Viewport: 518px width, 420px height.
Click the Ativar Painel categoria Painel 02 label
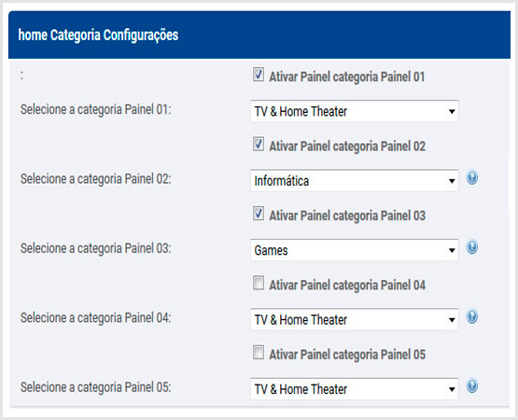[x=347, y=147]
